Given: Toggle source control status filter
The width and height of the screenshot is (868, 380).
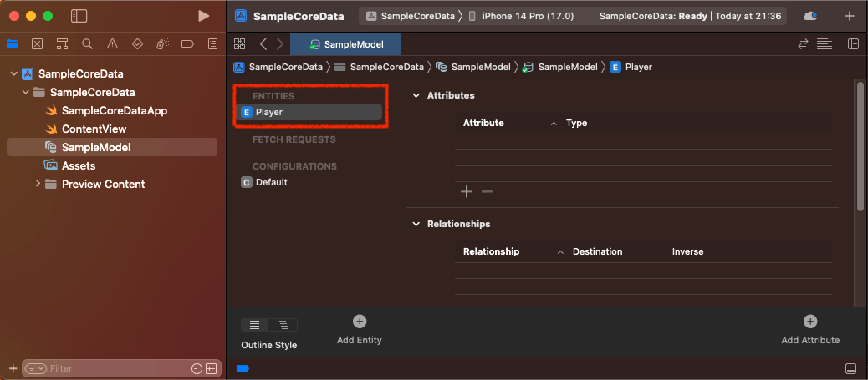Looking at the screenshot, I should [212, 368].
